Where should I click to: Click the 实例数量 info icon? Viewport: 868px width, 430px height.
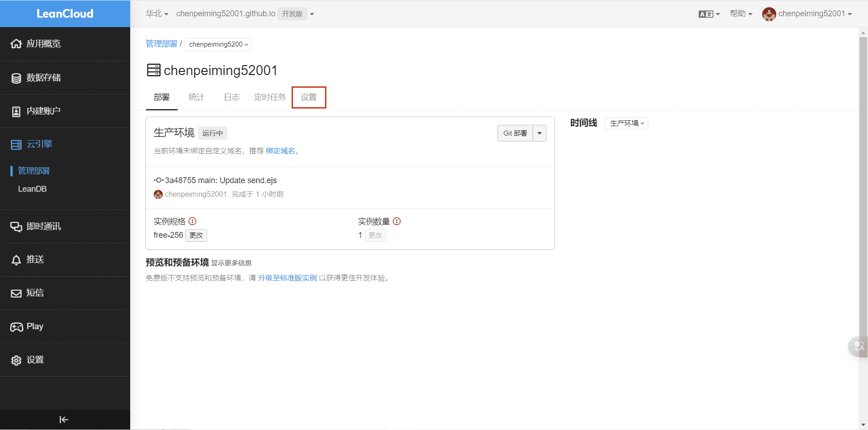coord(397,221)
